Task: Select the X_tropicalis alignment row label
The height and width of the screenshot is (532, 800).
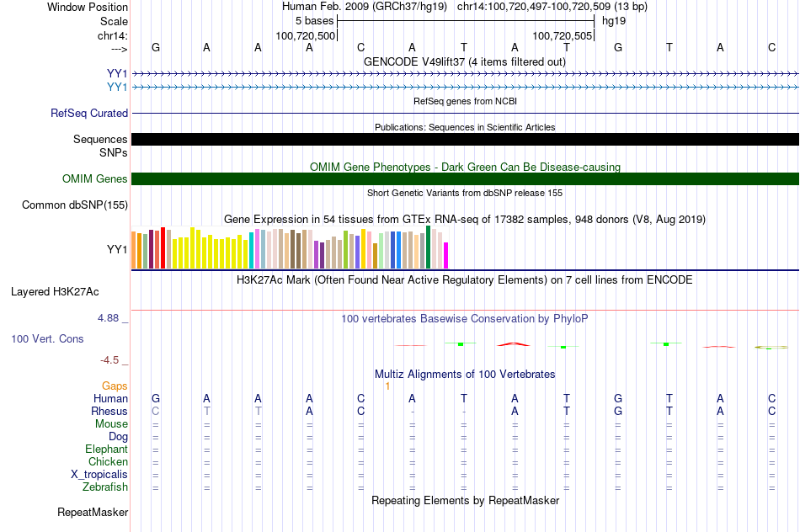Action: [x=99, y=475]
